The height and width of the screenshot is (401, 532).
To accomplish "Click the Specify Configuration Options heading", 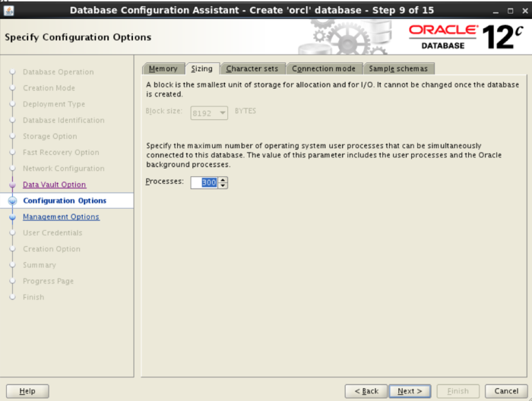I will [x=78, y=37].
